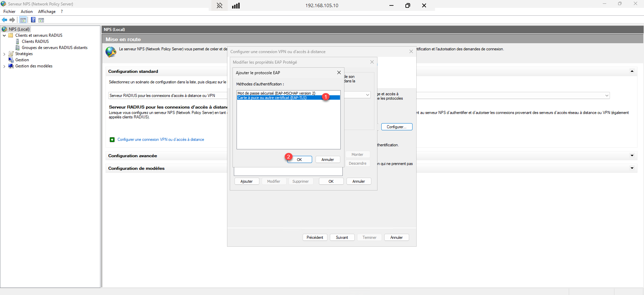Click Annuler in the EAP protocol dialog
Image resolution: width=644 pixels, height=295 pixels.
click(x=327, y=160)
